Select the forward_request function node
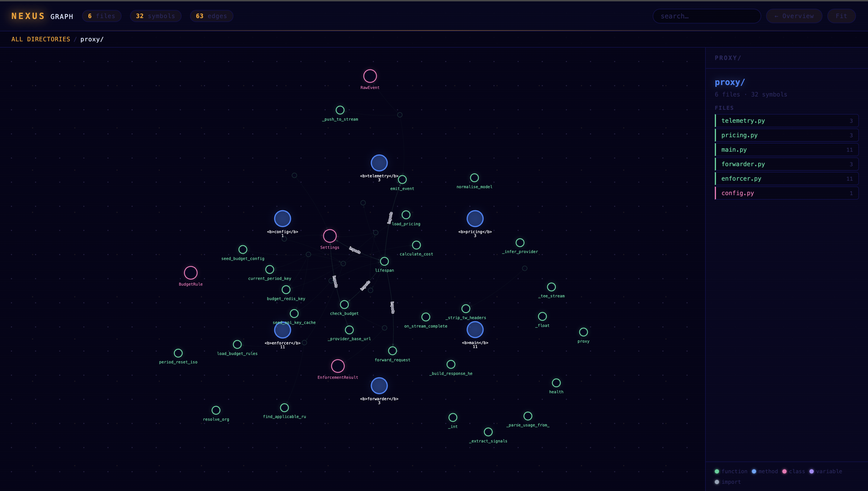 (392, 351)
